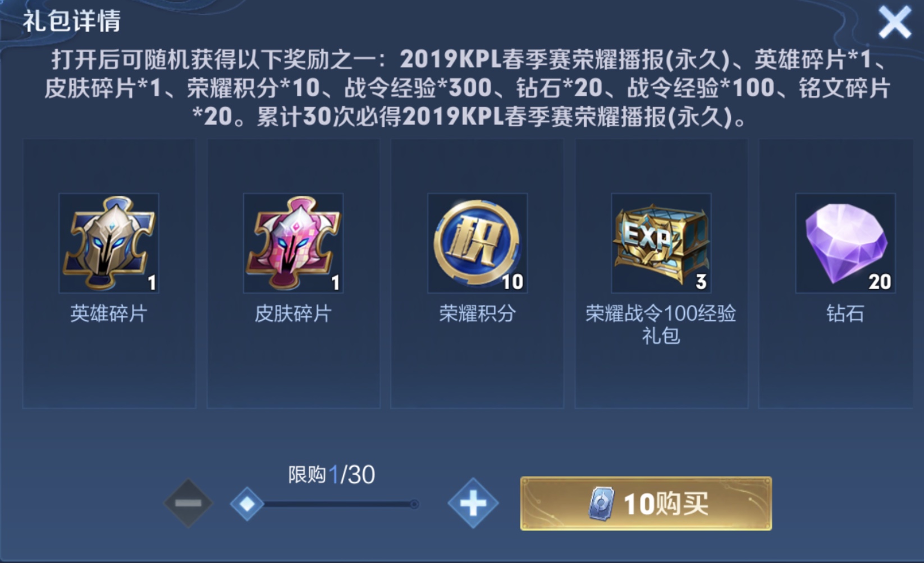The width and height of the screenshot is (924, 563).
Task: Click the diamond slider handle
Action: click(247, 504)
